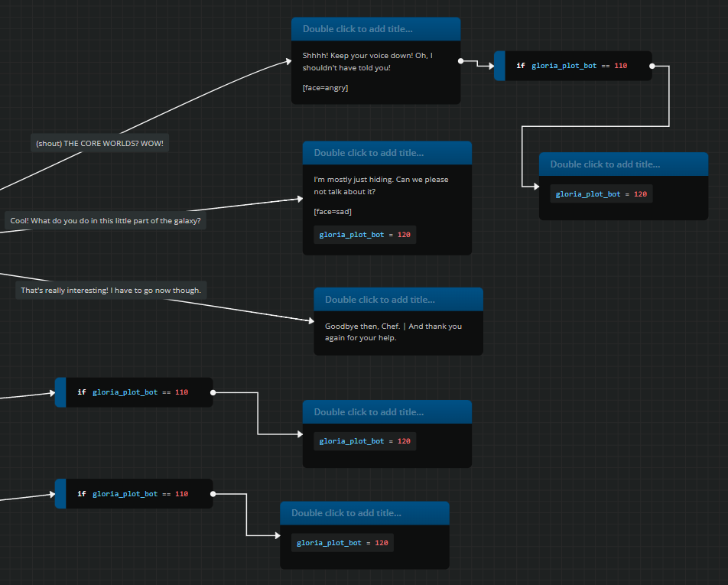Click title placeholder of the top-right assignment node
The image size is (728, 585).
[605, 164]
